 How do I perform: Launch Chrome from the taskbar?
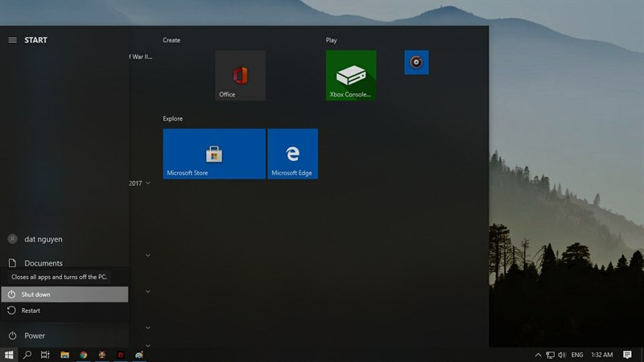(84, 355)
